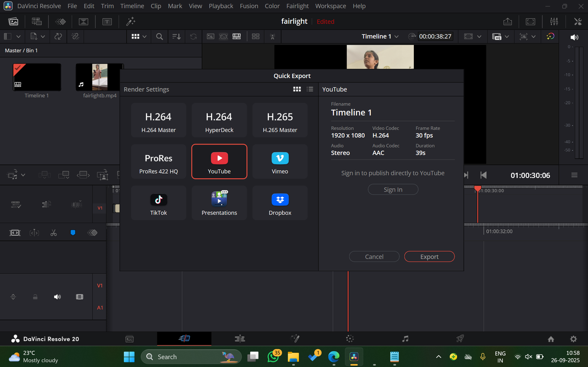Switch to the Fairlight page music note
This screenshot has width=588, height=367.
coord(405,339)
